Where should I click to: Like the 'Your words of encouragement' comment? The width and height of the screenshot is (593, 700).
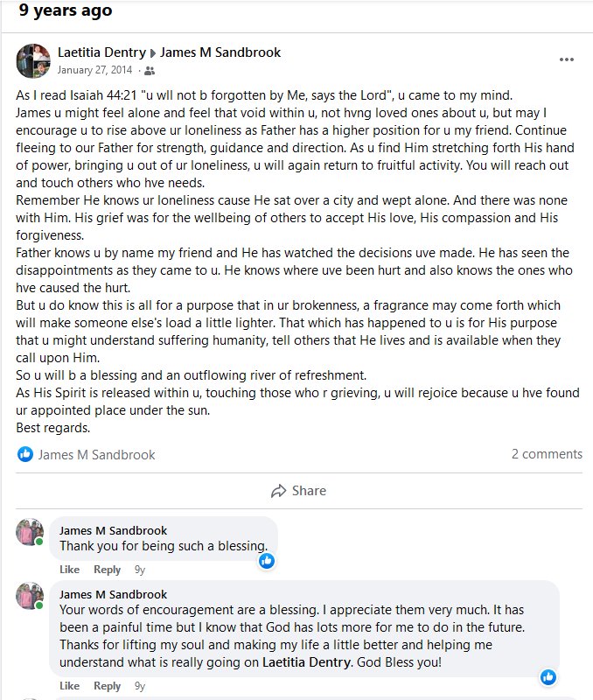[69, 686]
